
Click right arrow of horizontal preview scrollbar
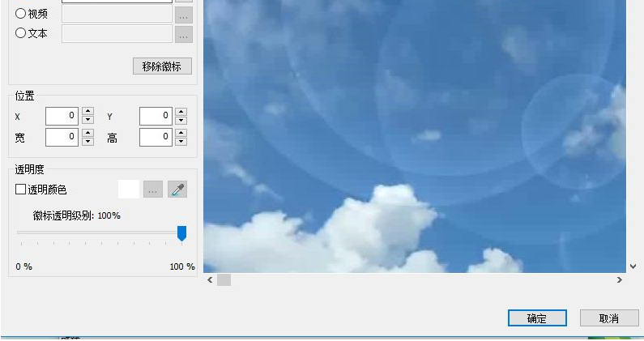620,279
